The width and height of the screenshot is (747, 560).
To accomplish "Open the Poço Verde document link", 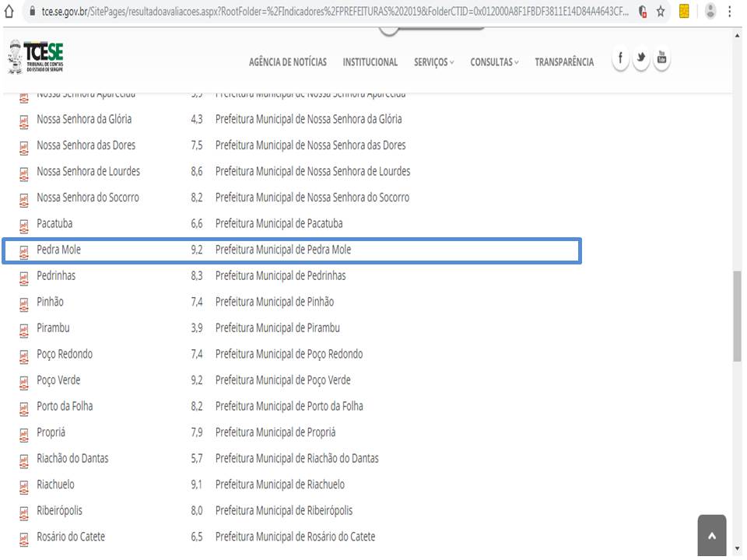I will point(58,380).
